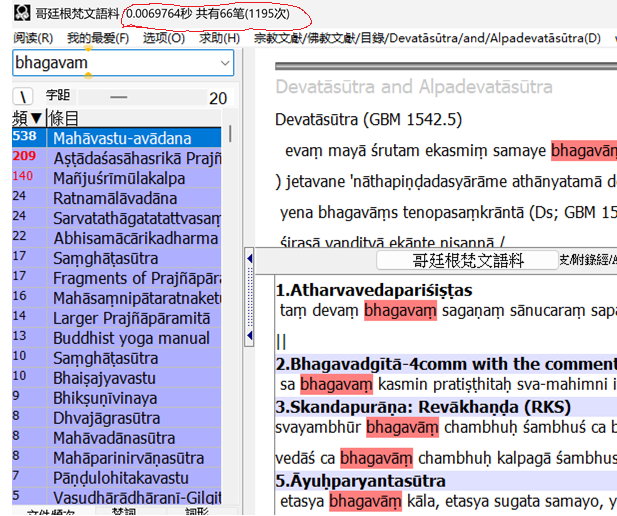Open the 求助(H) menu
This screenshot has width=617, height=516.
point(220,38)
